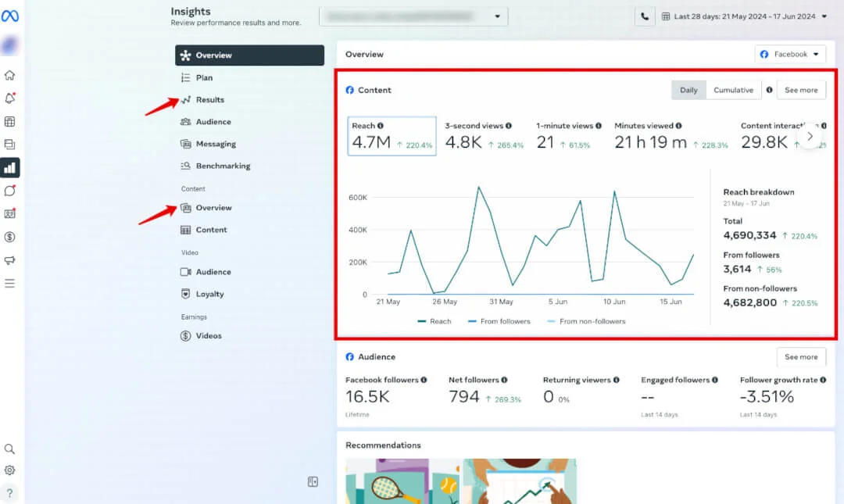This screenshot has height=504, width=844.
Task: Show next metrics with chevron arrow
Action: [x=810, y=137]
